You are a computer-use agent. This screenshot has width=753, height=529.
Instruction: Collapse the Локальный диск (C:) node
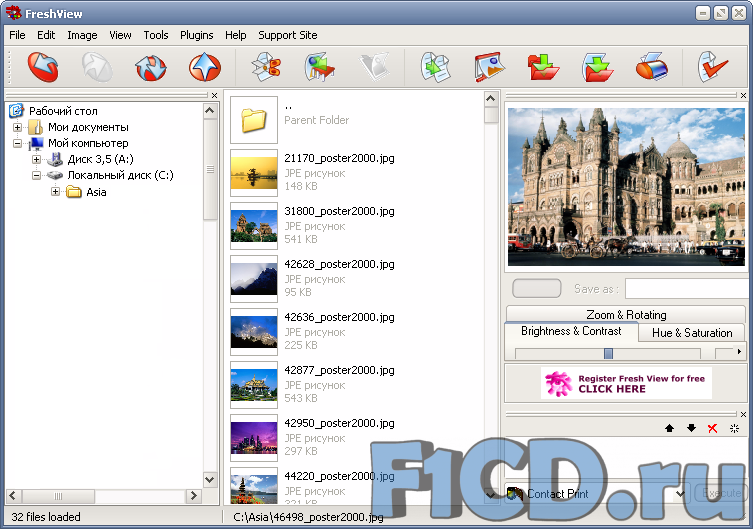click(36, 175)
